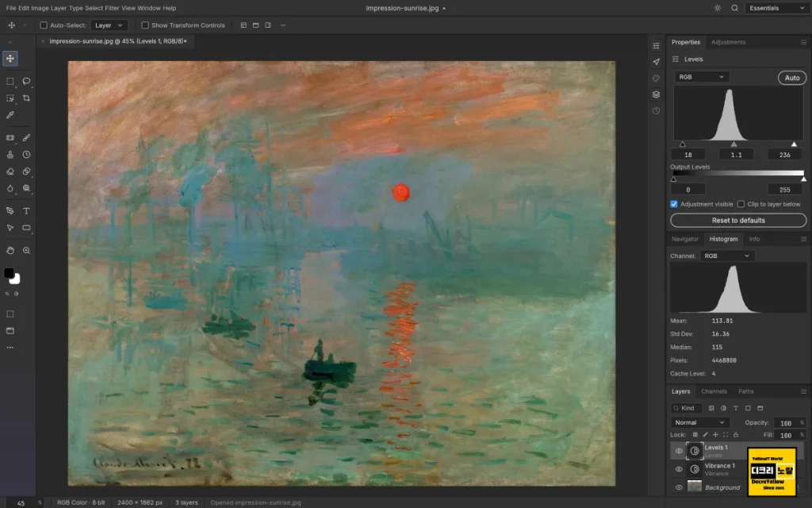Select the Eyedropper tool
Screen dimensions: 812x508
[10, 115]
